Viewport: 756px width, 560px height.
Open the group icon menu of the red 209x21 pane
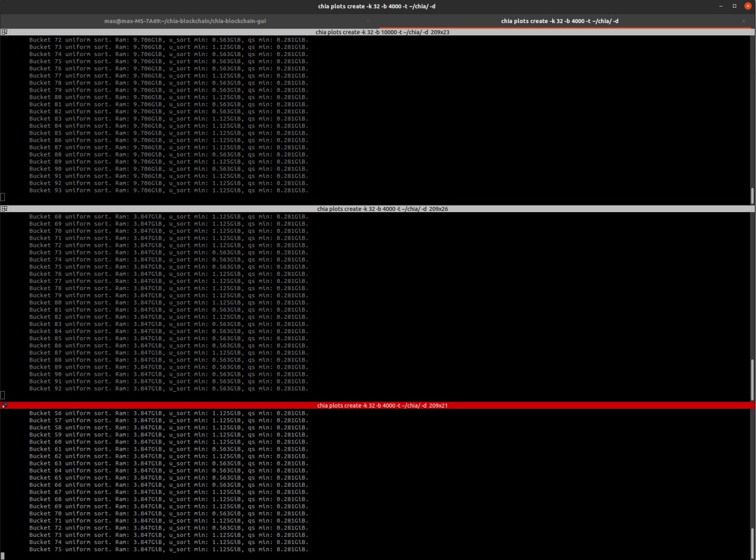4,405
